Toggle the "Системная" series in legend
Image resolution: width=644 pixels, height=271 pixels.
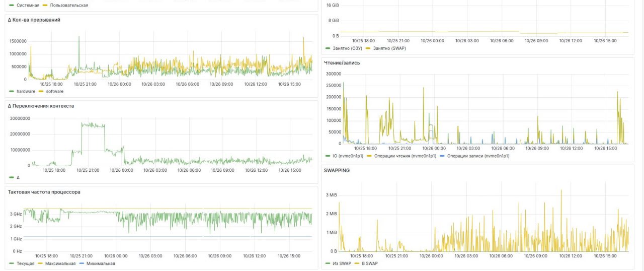pos(28,5)
